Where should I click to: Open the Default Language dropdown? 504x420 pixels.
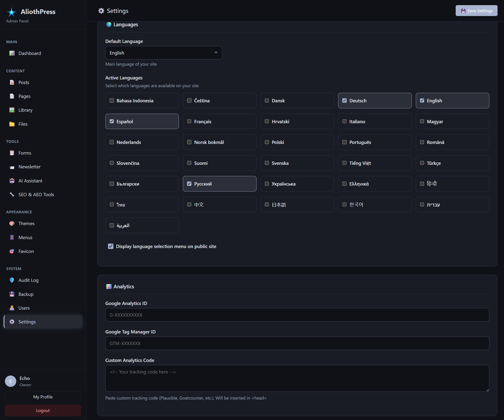click(164, 53)
